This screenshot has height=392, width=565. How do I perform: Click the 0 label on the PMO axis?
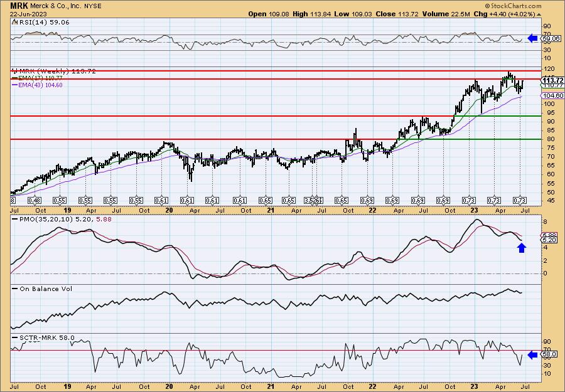coord(546,273)
